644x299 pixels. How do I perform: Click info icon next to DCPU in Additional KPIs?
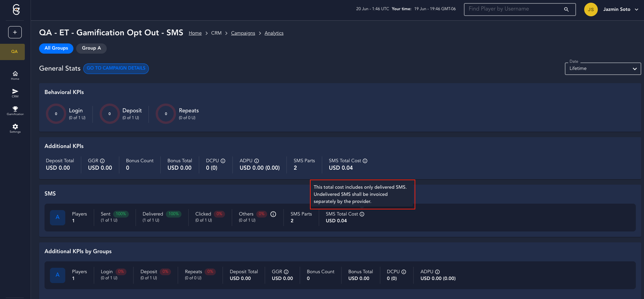pyautogui.click(x=223, y=161)
